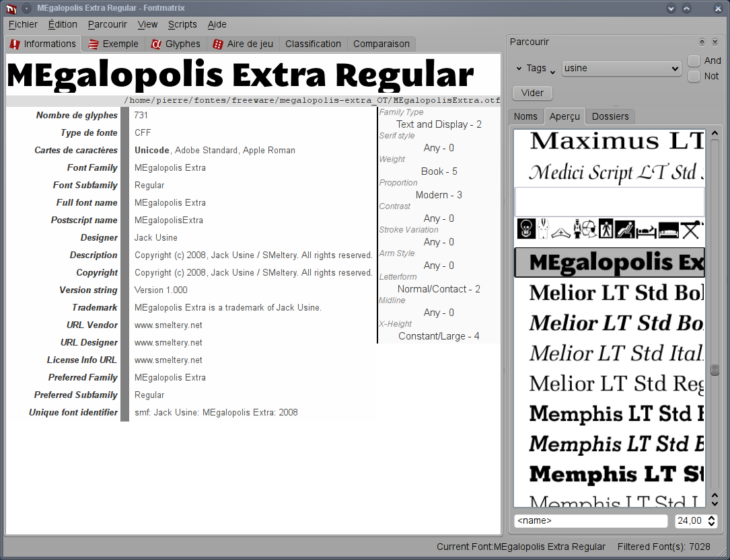The image size is (730, 560).
Task: Click the Designer value Jack Usine
Action: pyautogui.click(x=156, y=238)
